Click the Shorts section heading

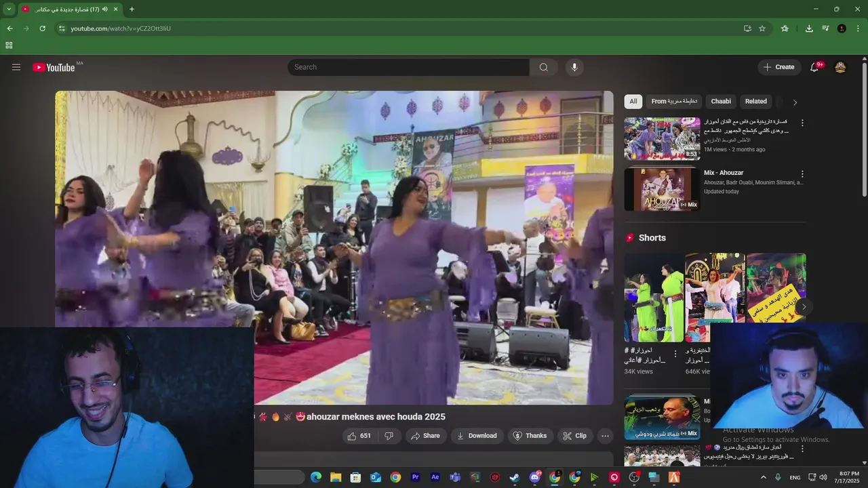[x=652, y=238]
